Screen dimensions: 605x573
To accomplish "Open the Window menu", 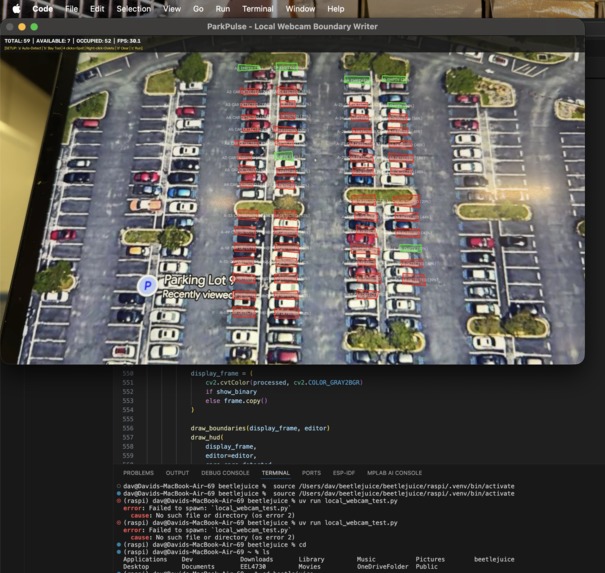I will [300, 8].
